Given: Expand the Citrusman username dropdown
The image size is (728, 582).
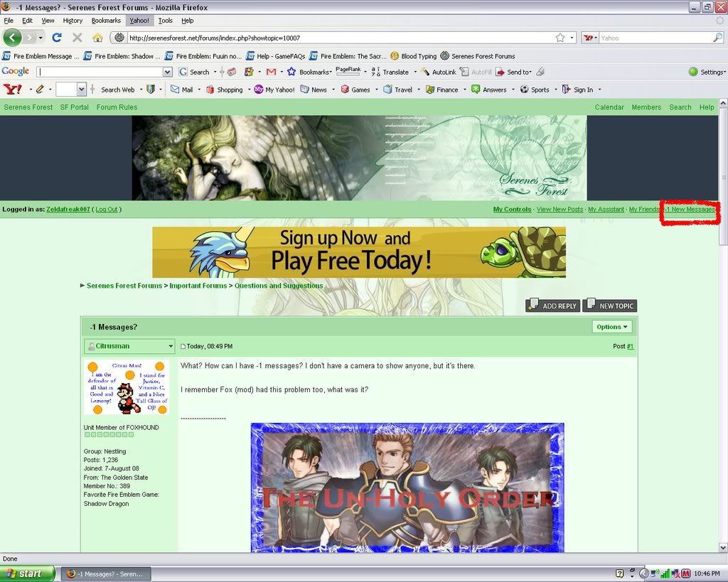Looking at the screenshot, I should click(x=129, y=346).
